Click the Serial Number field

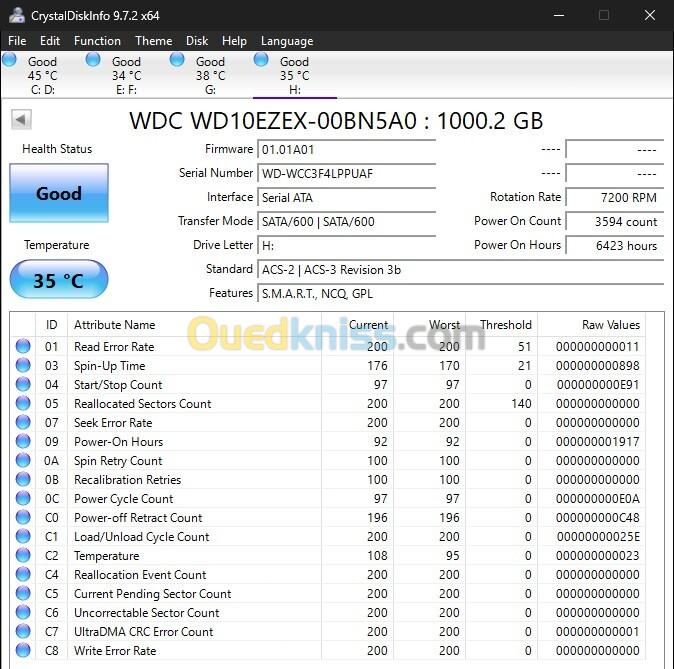coord(346,174)
